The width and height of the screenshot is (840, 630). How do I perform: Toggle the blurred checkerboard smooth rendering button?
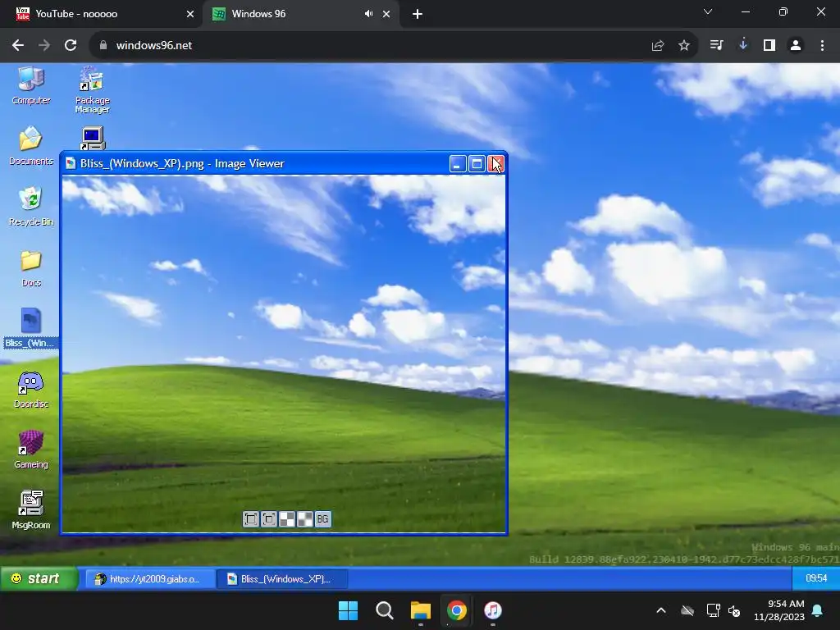coord(305,519)
